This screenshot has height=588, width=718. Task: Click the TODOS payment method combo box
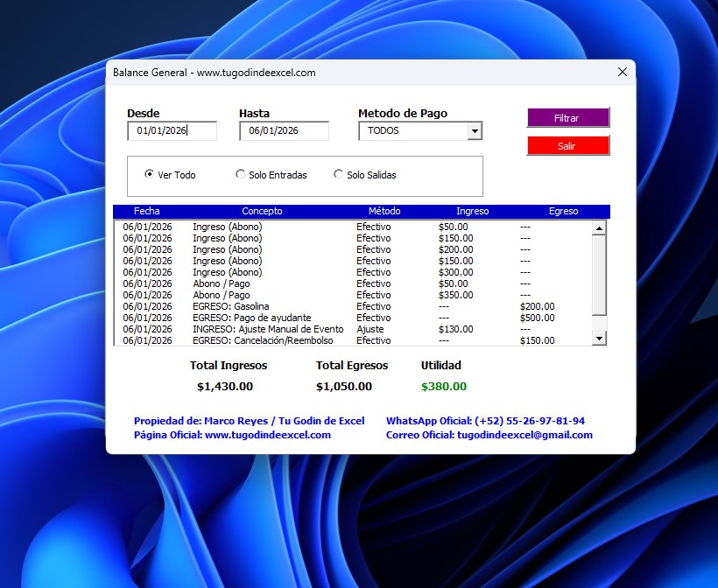pos(412,131)
